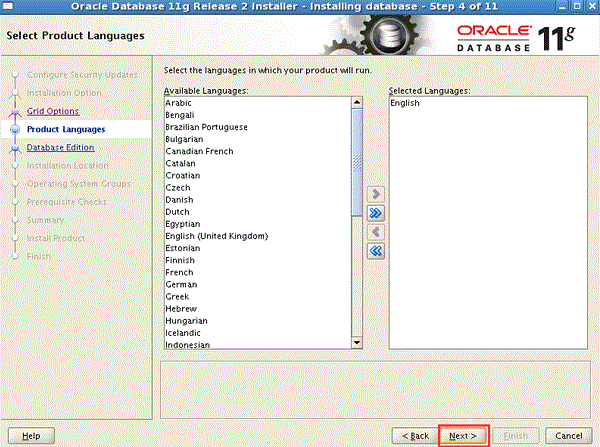Open the Grid Options step link
Viewport: 600px width, 447px height.
53,111
